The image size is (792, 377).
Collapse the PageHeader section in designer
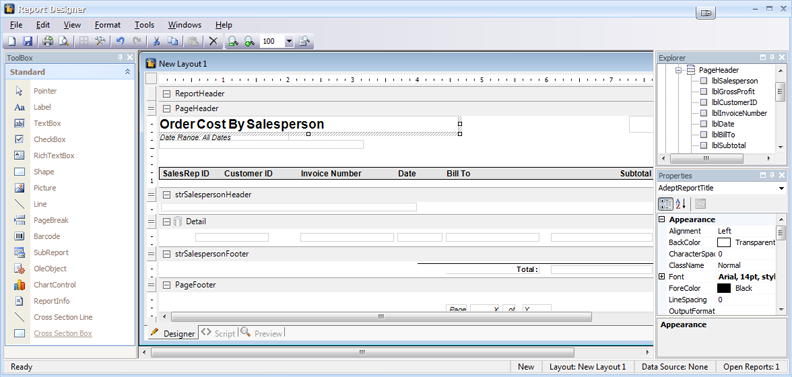pyautogui.click(x=166, y=109)
